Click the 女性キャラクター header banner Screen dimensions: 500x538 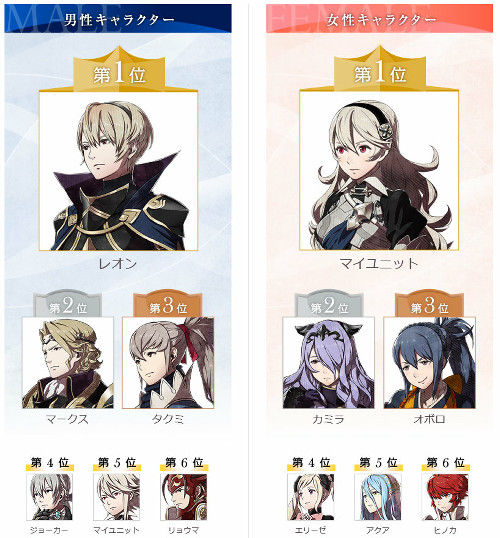[379, 19]
